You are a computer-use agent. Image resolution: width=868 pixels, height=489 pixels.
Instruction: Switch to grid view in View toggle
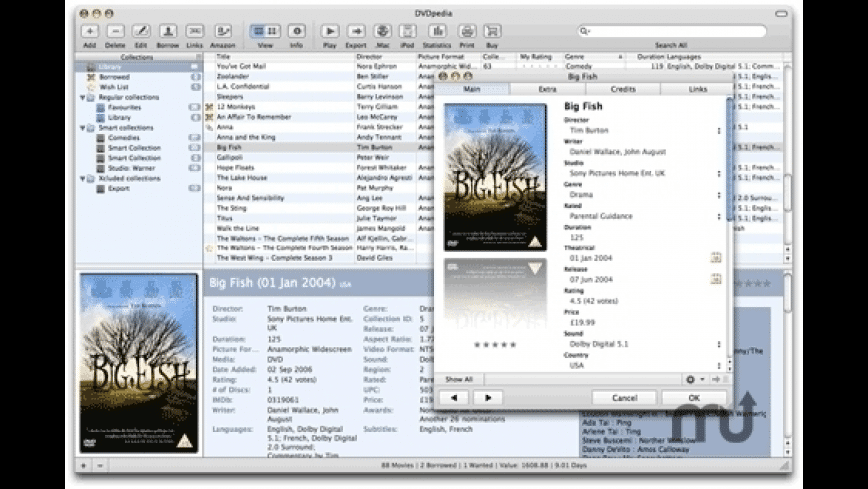(272, 31)
